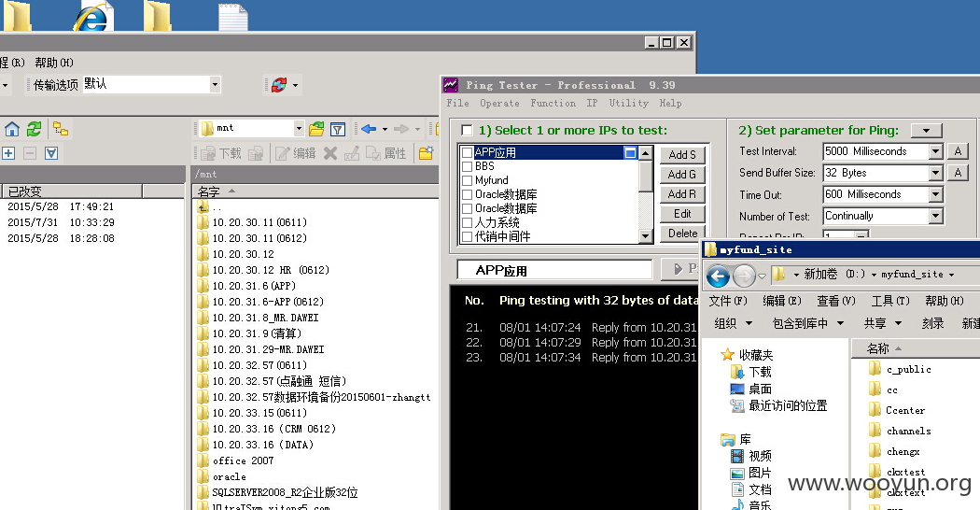Open the Number of Test dropdown
This screenshot has height=510, width=980.
935,216
